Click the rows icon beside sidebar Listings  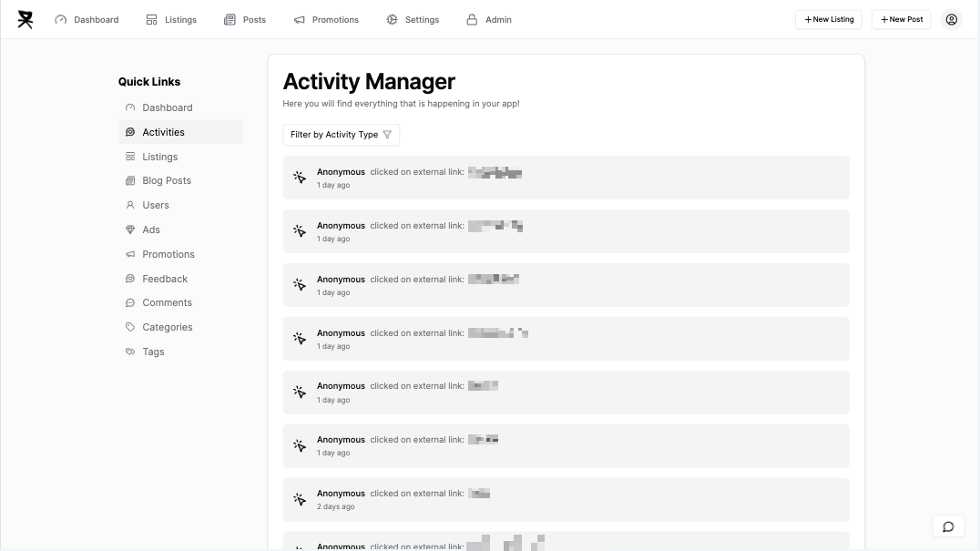pos(130,157)
